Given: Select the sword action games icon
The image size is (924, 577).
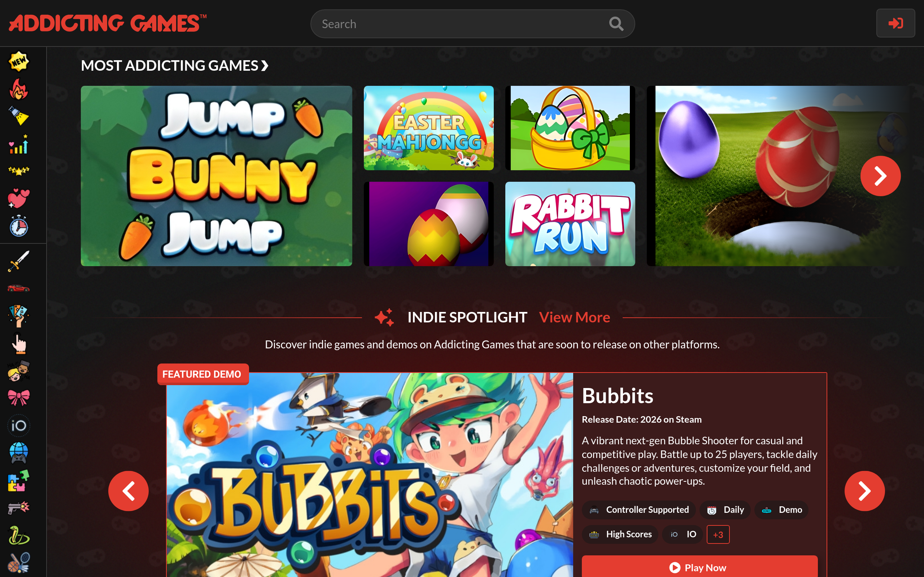Looking at the screenshot, I should click(18, 261).
